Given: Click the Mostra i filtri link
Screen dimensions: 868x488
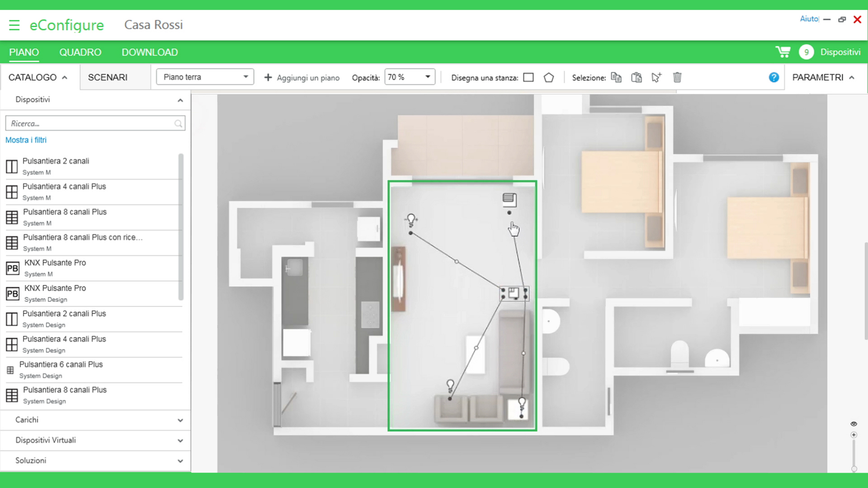Looking at the screenshot, I should click(26, 140).
